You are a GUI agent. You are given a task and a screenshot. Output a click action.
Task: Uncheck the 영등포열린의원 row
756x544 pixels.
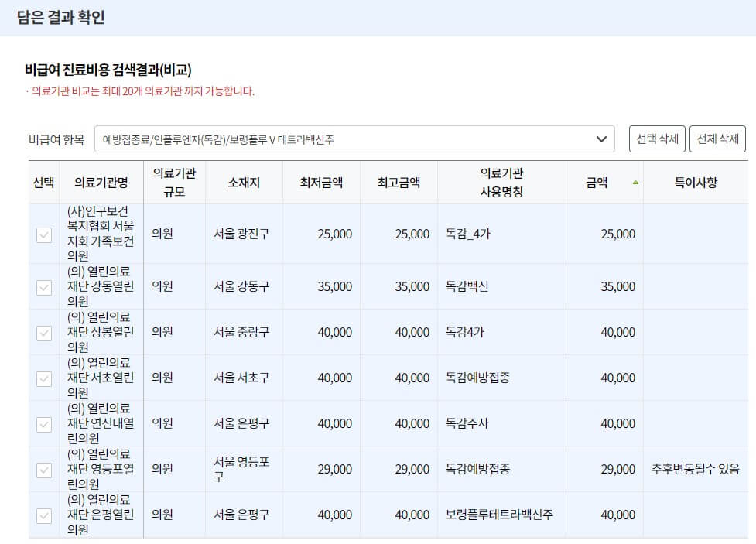pos(43,469)
